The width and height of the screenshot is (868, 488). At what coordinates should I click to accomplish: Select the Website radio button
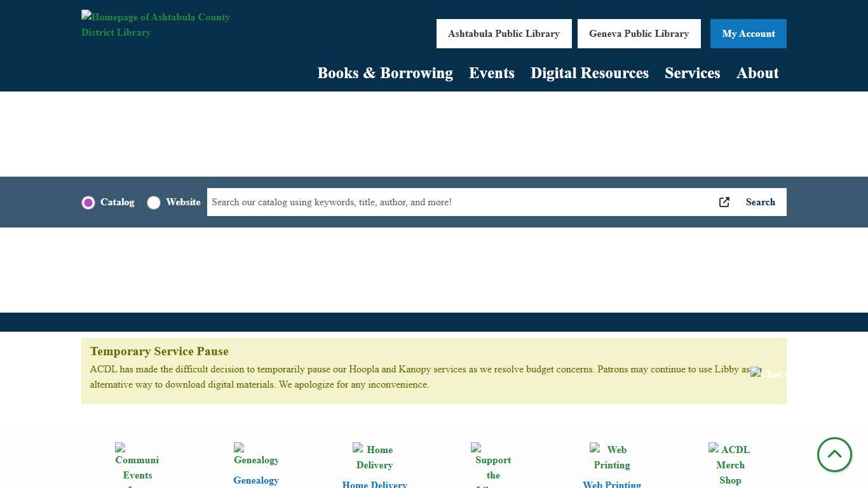point(154,203)
